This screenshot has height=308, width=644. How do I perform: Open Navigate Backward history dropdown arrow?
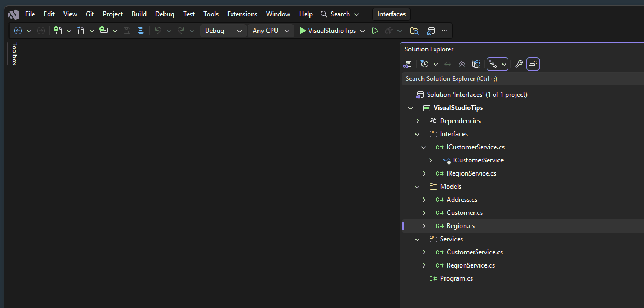pos(29,31)
